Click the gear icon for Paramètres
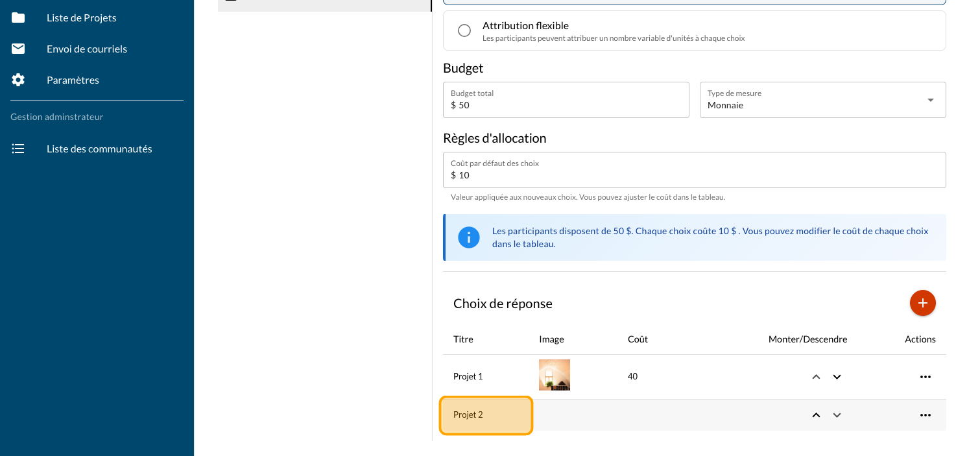The width and height of the screenshot is (980, 456). point(18,80)
